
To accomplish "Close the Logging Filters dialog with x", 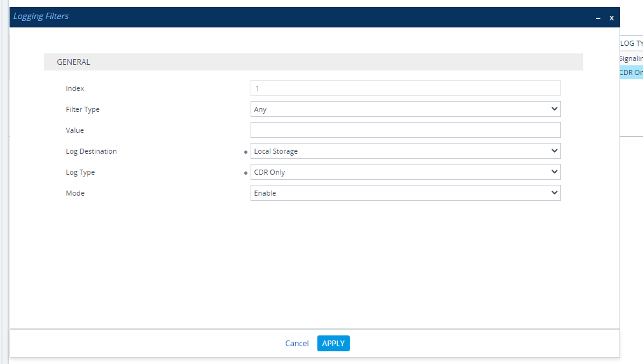I will click(611, 18).
